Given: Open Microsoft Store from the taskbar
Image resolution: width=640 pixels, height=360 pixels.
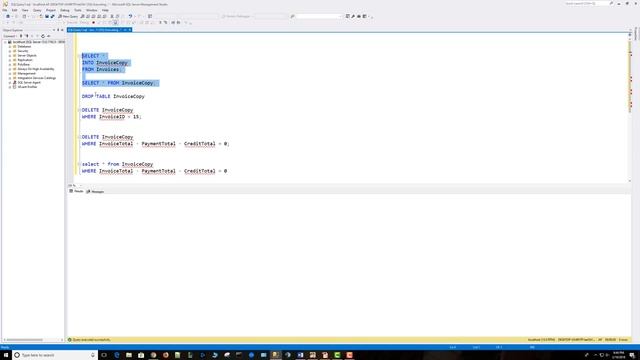Looking at the screenshot, I should tap(141, 355).
